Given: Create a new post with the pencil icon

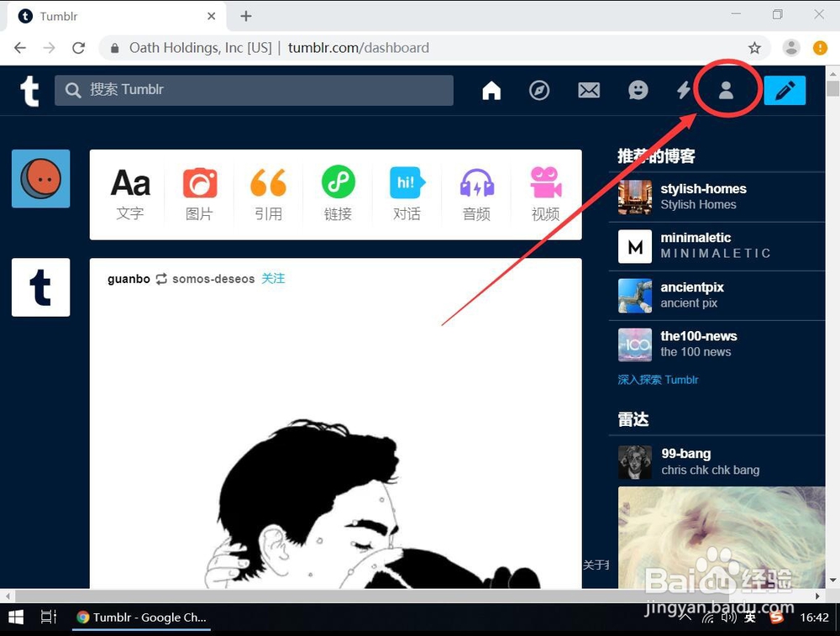Looking at the screenshot, I should [x=785, y=90].
